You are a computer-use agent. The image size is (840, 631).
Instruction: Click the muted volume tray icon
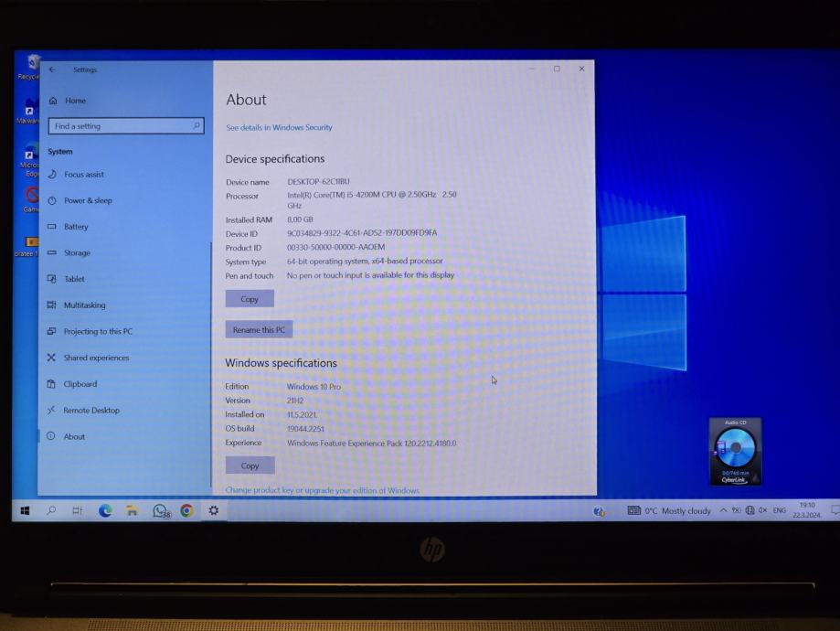pos(763,510)
